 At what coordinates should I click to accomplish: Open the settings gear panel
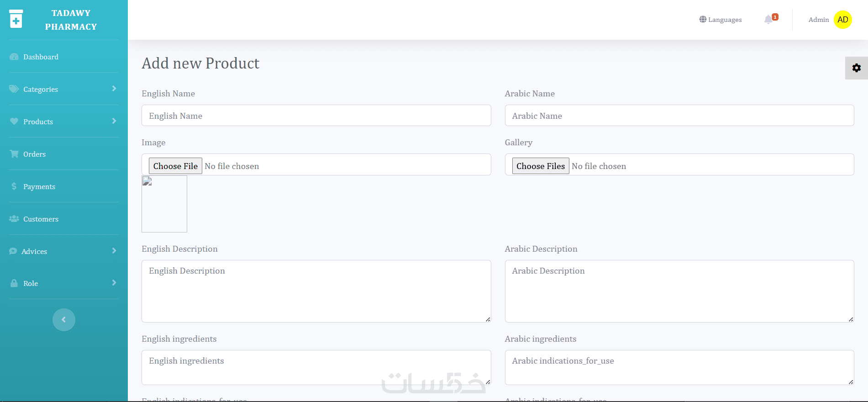point(856,68)
